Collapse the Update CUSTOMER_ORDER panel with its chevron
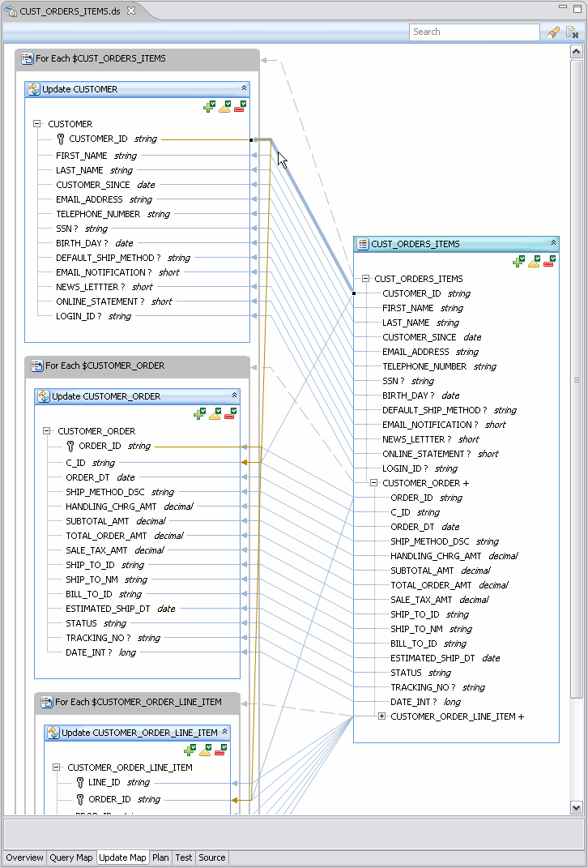 click(x=235, y=396)
